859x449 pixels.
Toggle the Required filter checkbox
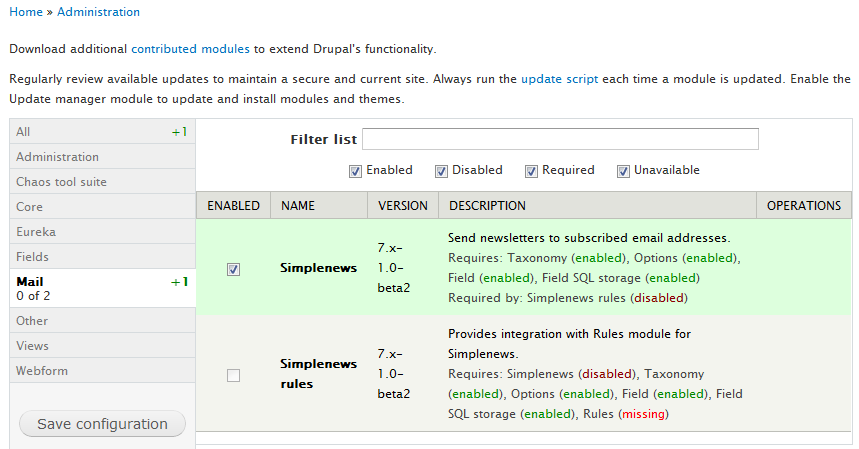(531, 171)
